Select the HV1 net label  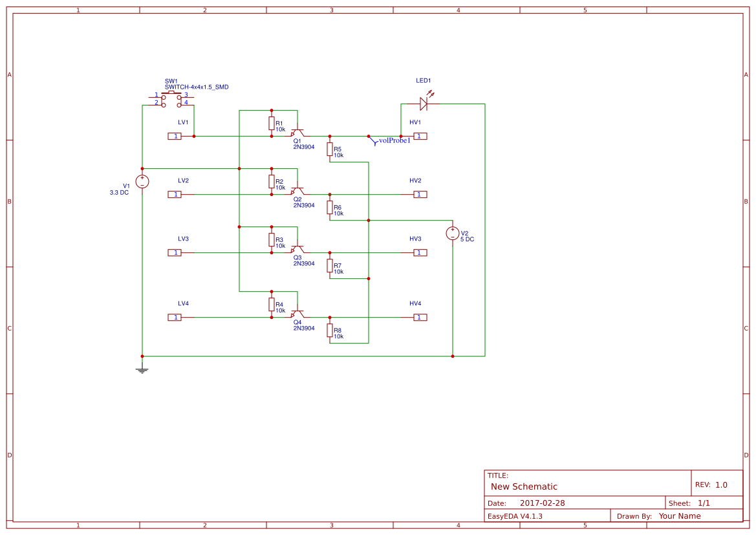coord(415,121)
